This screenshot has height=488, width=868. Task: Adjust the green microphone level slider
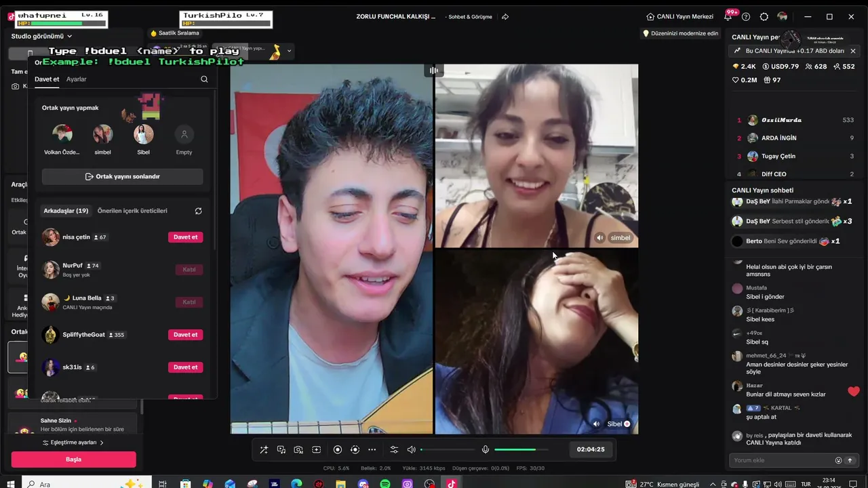[521, 449]
